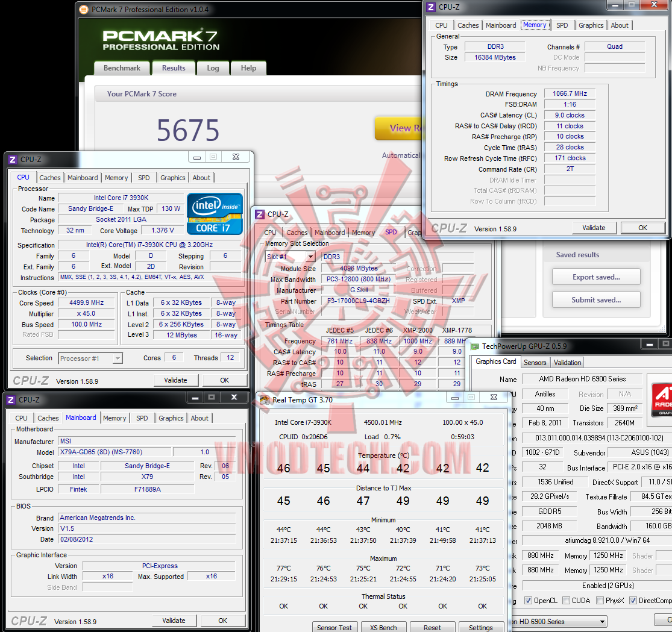
Task: Click the AMD Radeon HD 6900 Series name field
Action: 582,379
